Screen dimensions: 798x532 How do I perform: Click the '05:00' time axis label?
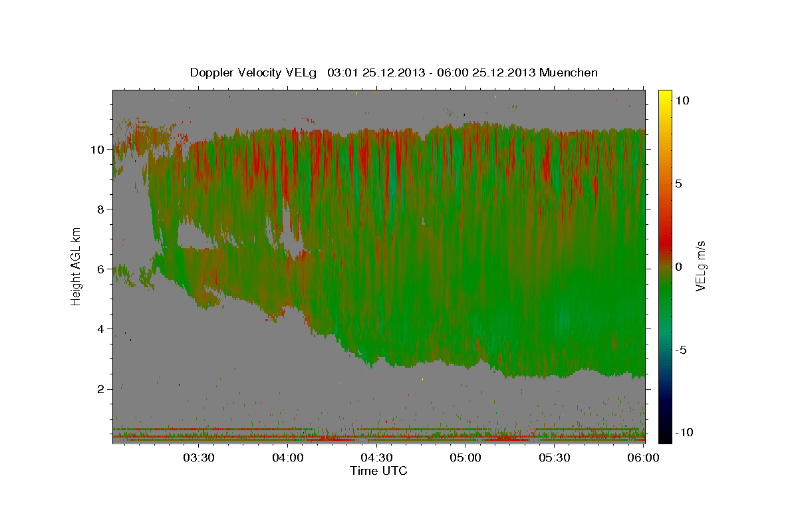tap(465, 458)
